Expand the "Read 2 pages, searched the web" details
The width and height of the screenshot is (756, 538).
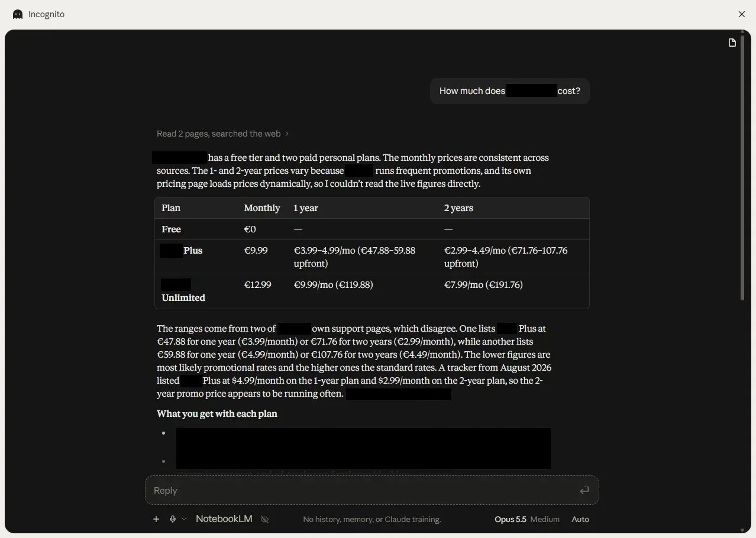pos(223,134)
